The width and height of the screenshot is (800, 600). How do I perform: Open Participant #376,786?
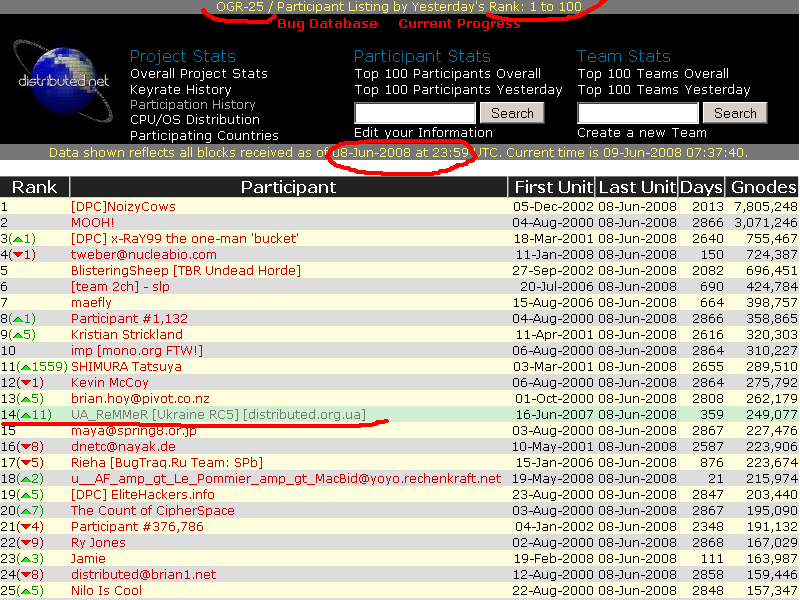pos(137,527)
